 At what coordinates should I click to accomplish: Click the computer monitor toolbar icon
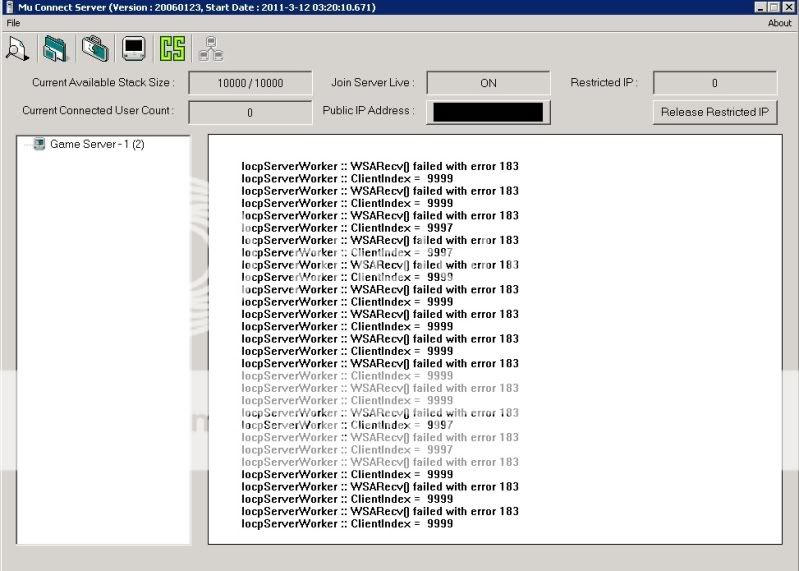click(x=133, y=48)
